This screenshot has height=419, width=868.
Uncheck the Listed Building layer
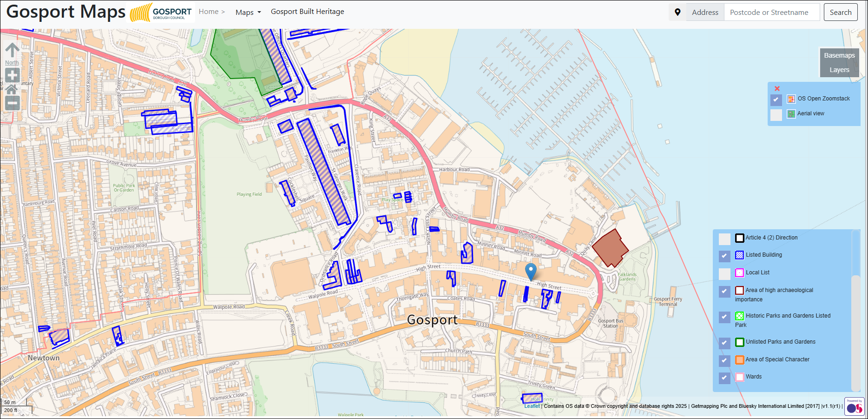click(x=724, y=256)
